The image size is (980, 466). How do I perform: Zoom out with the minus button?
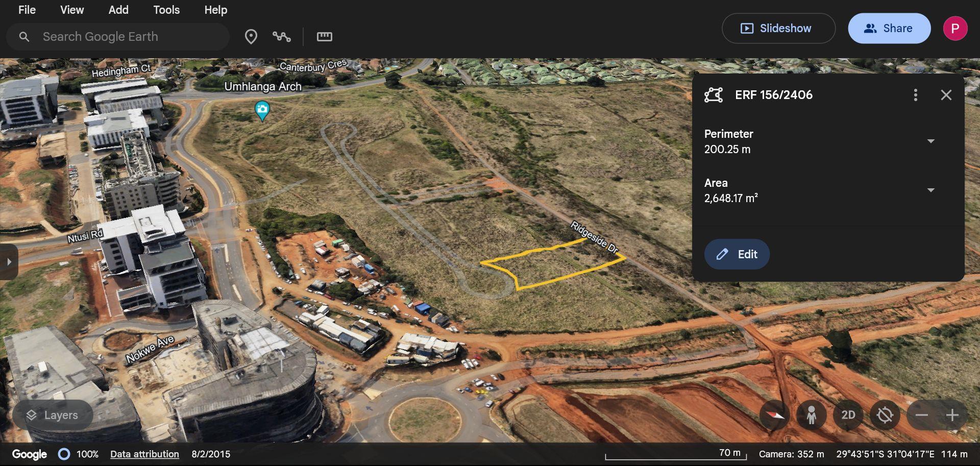pos(921,415)
